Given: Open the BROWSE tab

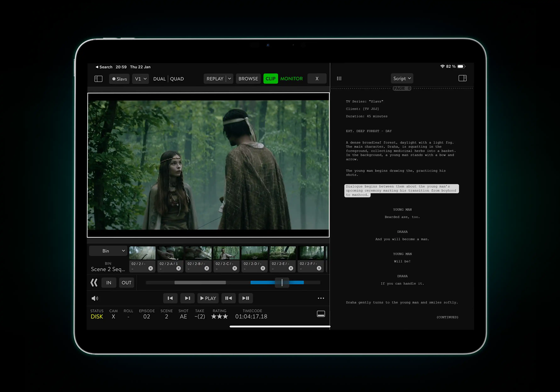Looking at the screenshot, I should point(248,79).
